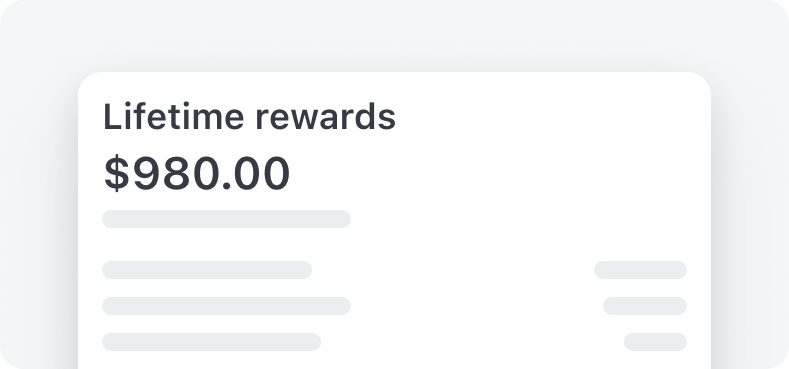Click the first row's right placeholder value

click(x=640, y=270)
